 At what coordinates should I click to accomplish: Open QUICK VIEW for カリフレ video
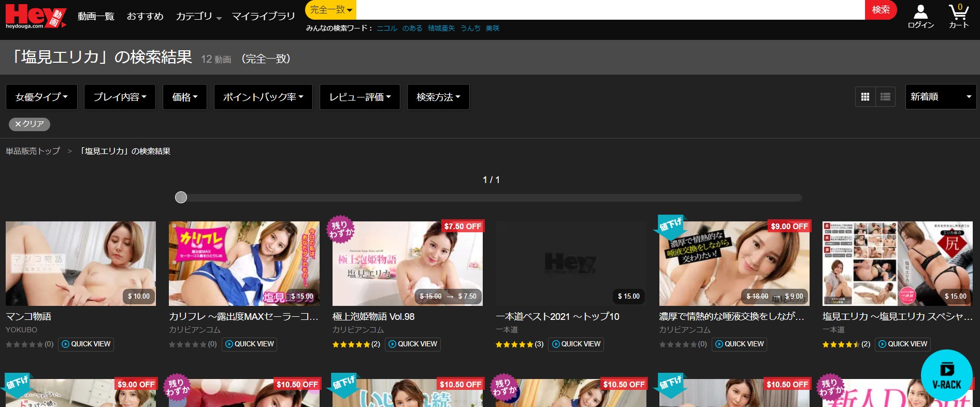[x=250, y=344]
